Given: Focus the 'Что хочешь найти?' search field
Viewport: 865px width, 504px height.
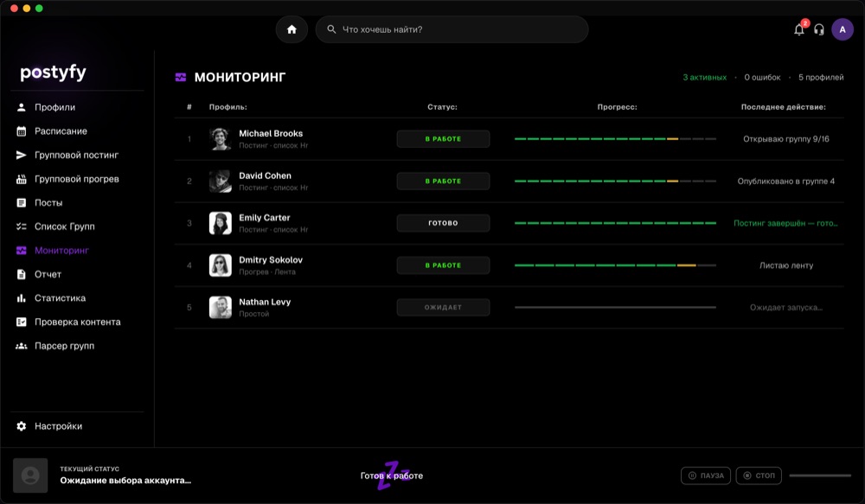Looking at the screenshot, I should pyautogui.click(x=452, y=29).
